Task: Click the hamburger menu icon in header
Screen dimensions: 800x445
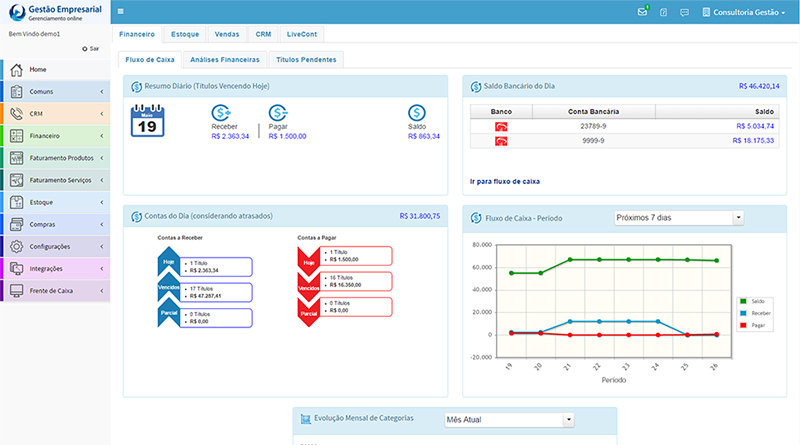Action: 121,12
